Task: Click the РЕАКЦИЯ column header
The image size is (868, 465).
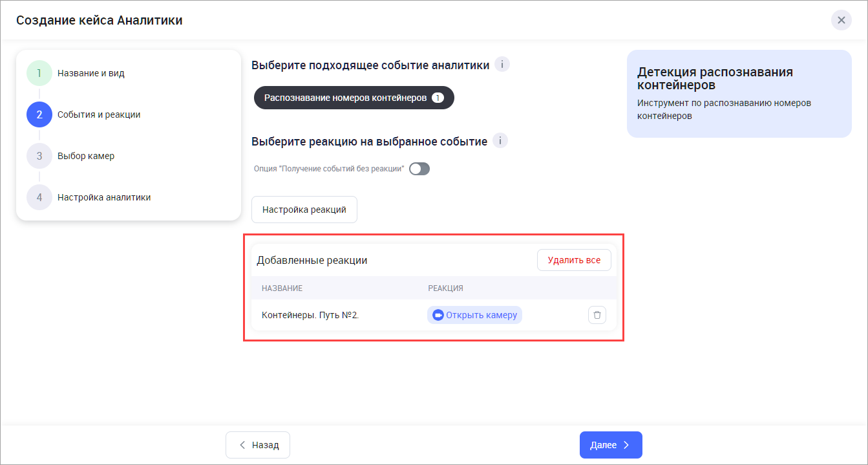Action: click(x=445, y=288)
